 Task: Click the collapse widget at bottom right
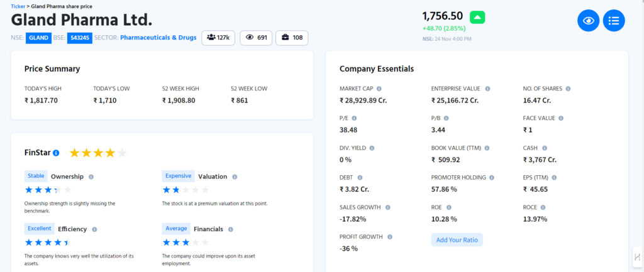(x=636, y=256)
